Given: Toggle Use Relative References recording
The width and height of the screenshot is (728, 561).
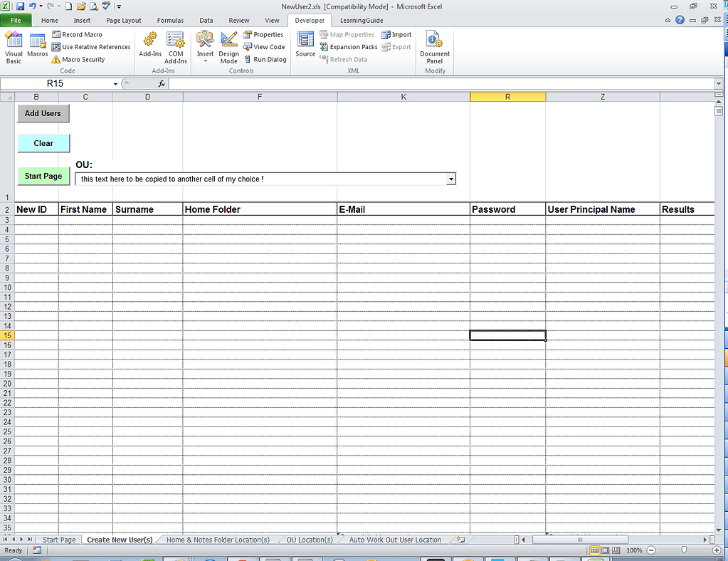Looking at the screenshot, I should (x=91, y=46).
